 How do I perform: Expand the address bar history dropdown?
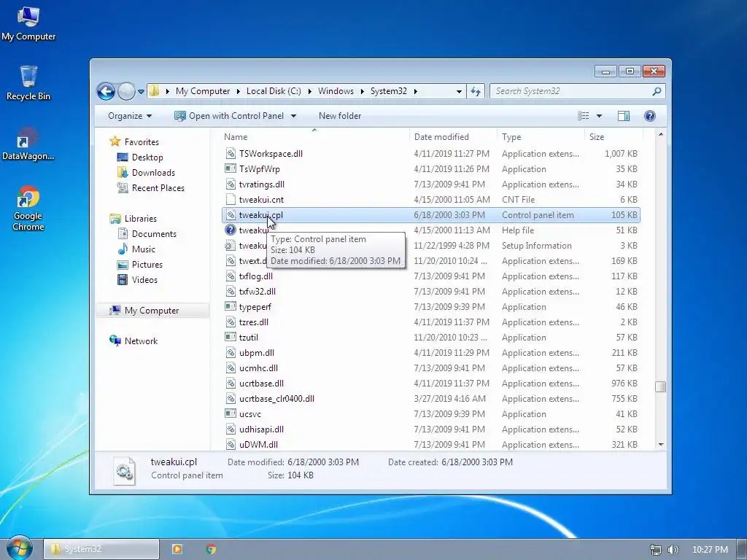(x=459, y=91)
